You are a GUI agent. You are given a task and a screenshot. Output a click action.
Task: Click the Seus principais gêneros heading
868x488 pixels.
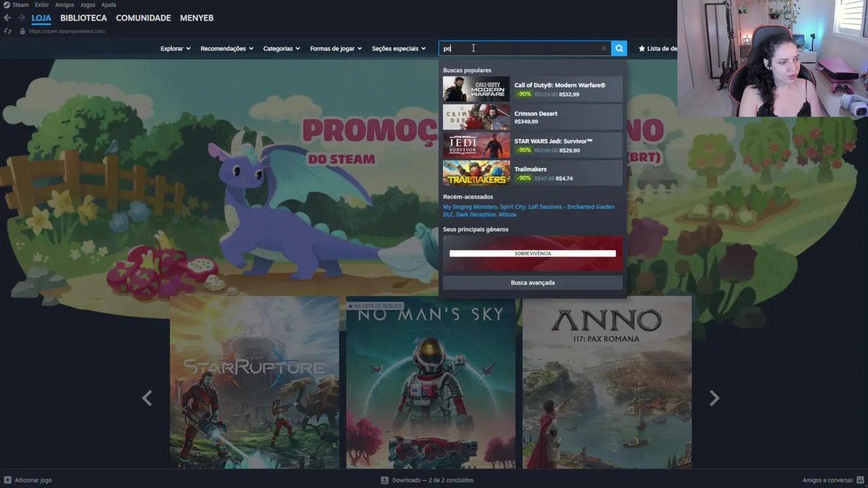tap(475, 229)
